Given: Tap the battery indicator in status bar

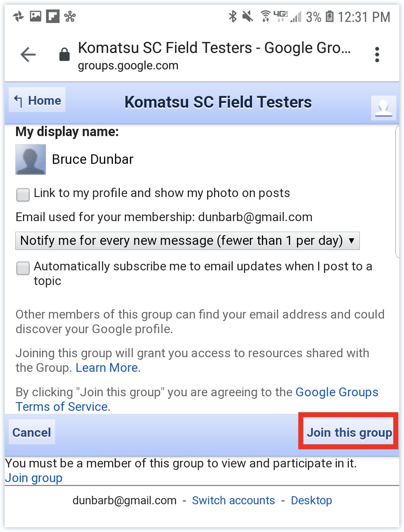Looking at the screenshot, I should point(329,16).
